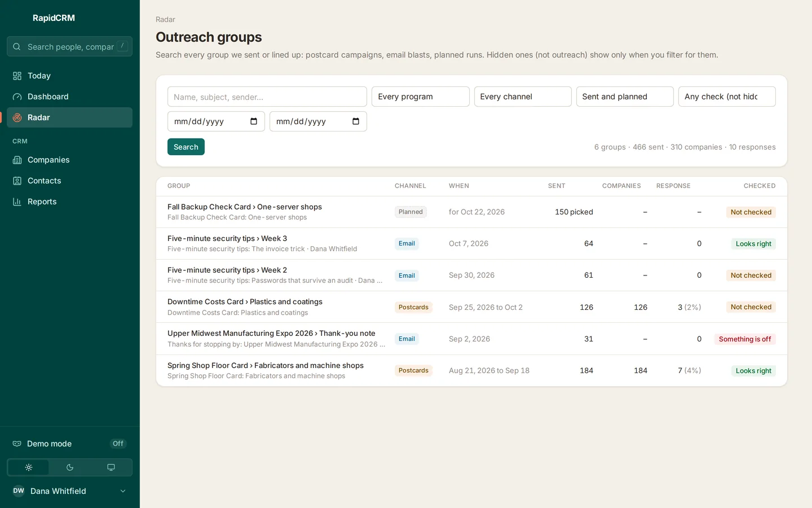Open Five-minute security tips Week 3 group
Screen dimensions: 812x508
tap(227, 239)
